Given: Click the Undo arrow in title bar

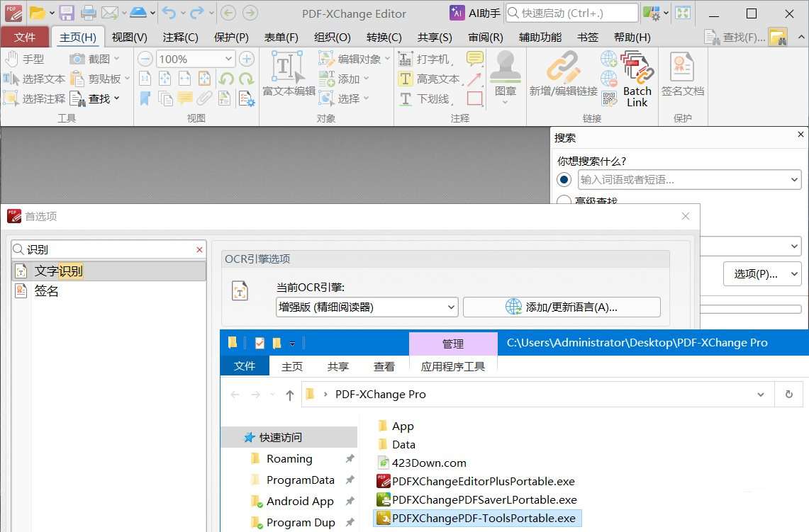Looking at the screenshot, I should pos(169,13).
